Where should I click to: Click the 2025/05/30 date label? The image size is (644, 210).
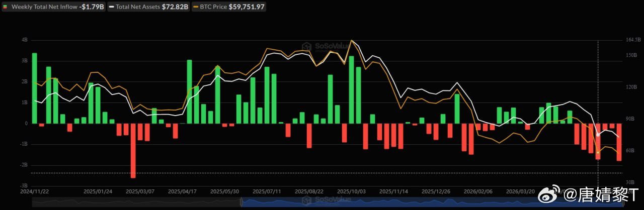[224, 191]
